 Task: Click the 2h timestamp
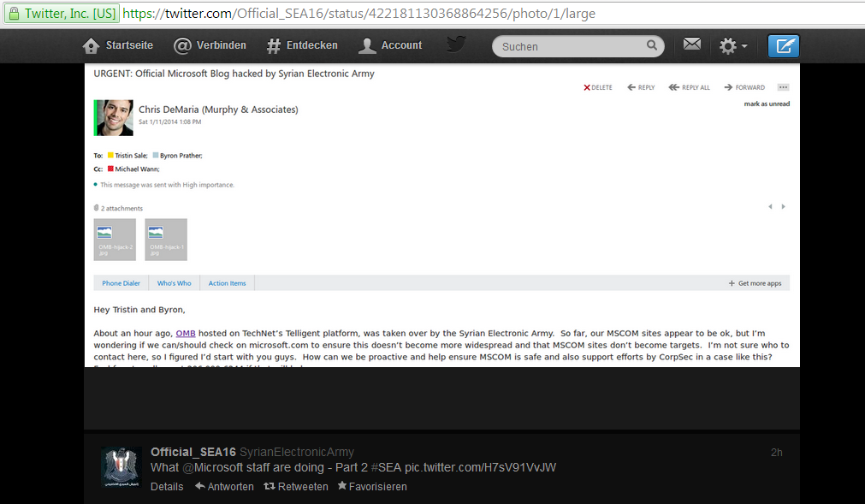click(776, 452)
